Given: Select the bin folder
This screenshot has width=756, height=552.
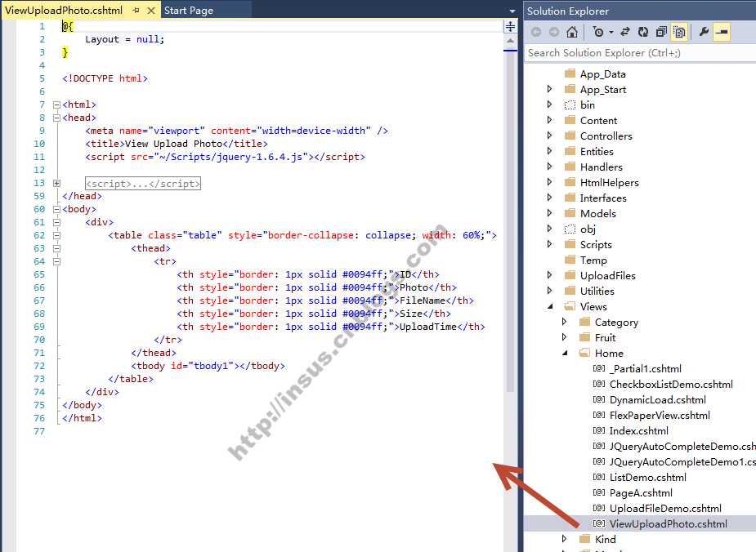Looking at the screenshot, I should 588,105.
